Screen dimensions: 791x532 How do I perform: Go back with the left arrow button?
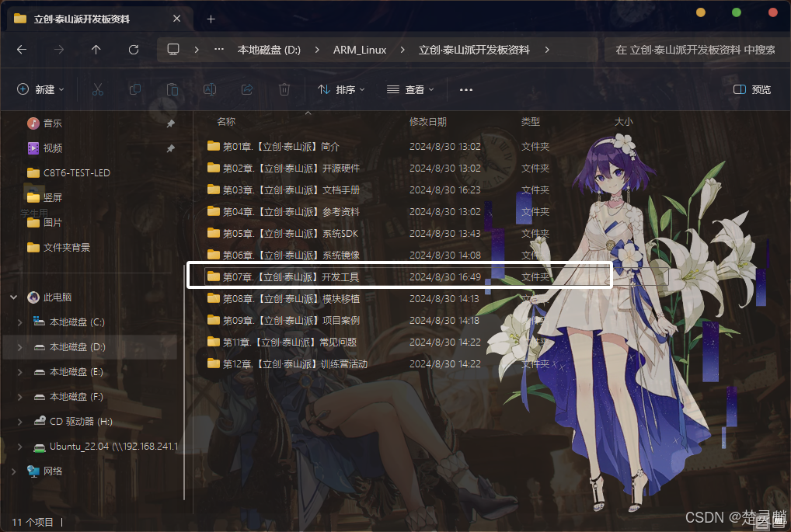22,50
